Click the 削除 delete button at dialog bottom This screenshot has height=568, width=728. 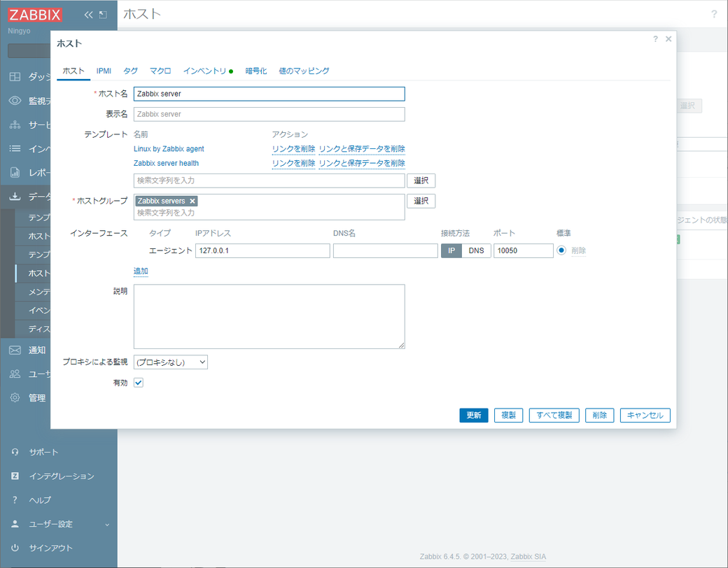(600, 416)
